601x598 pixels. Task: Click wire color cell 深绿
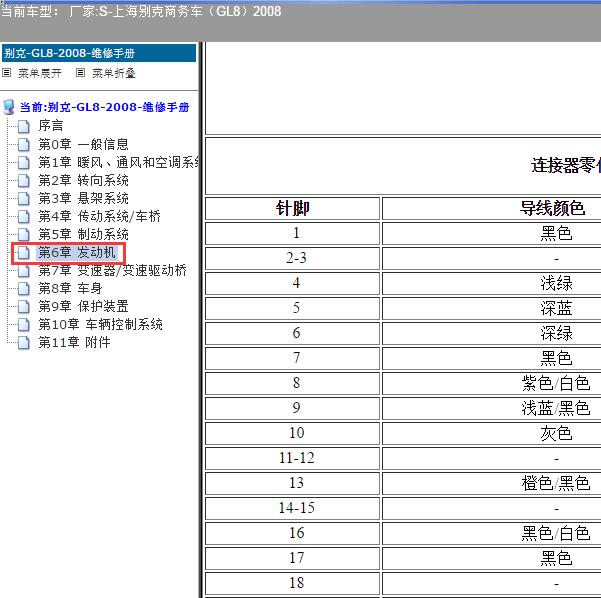point(492,333)
